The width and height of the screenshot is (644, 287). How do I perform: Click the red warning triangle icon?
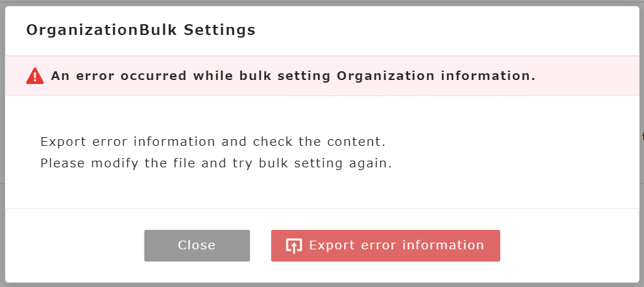coord(35,76)
